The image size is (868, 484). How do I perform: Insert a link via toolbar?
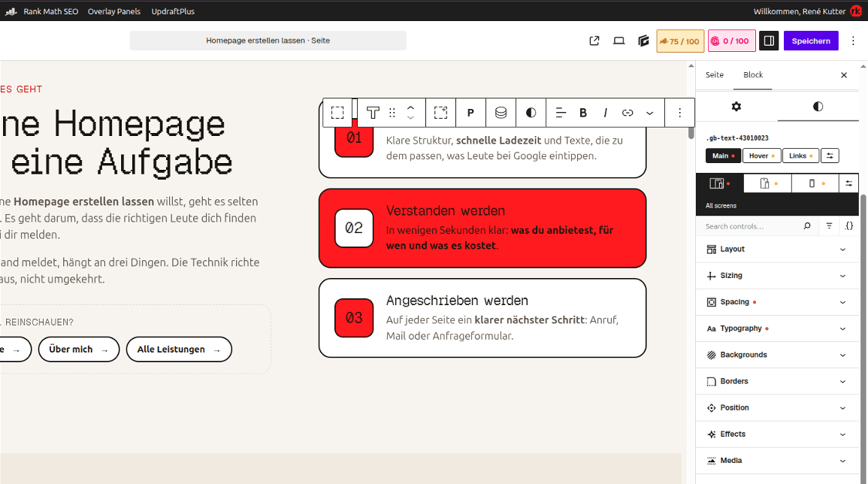coord(628,113)
